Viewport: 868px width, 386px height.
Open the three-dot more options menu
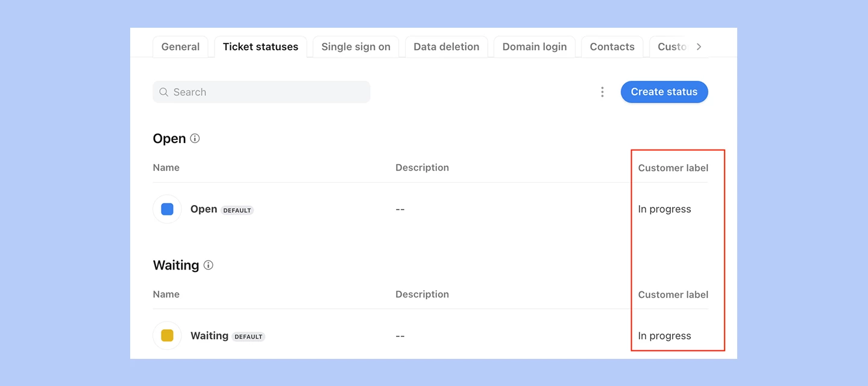tap(602, 92)
